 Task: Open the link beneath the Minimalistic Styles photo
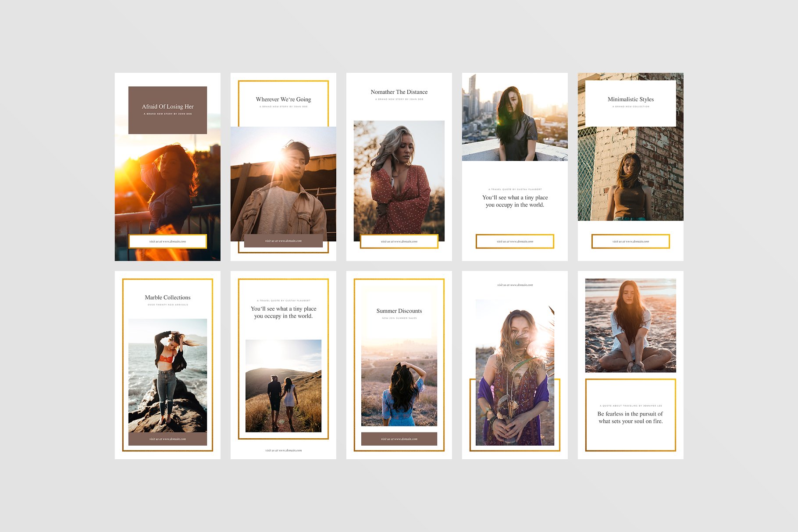click(631, 241)
